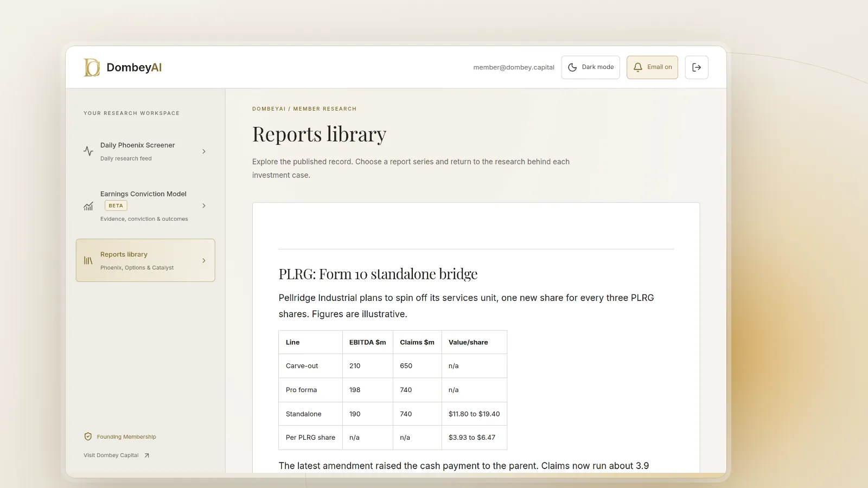Click the external arrow beside Visit Dombey Capital

tap(146, 455)
